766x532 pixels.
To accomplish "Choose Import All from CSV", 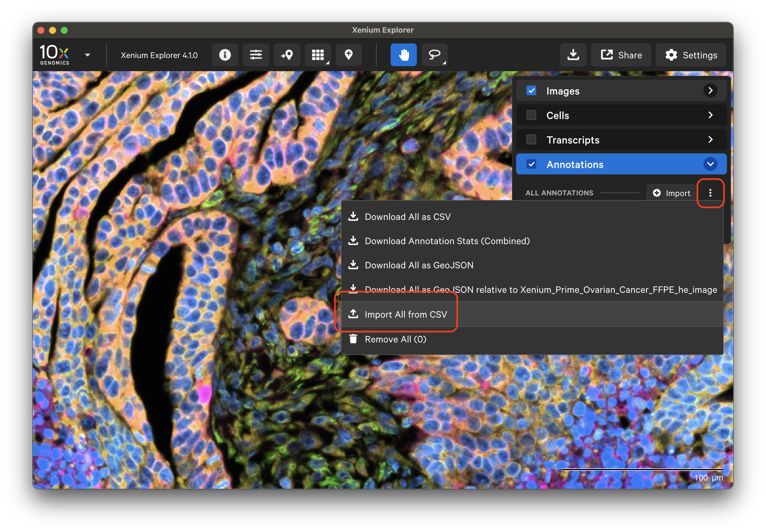I will tap(405, 314).
